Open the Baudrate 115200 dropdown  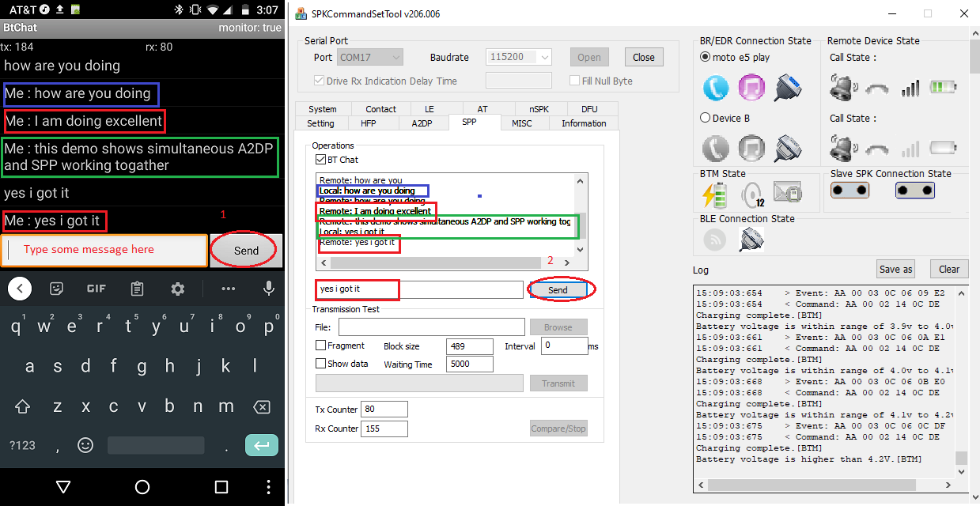(544, 57)
